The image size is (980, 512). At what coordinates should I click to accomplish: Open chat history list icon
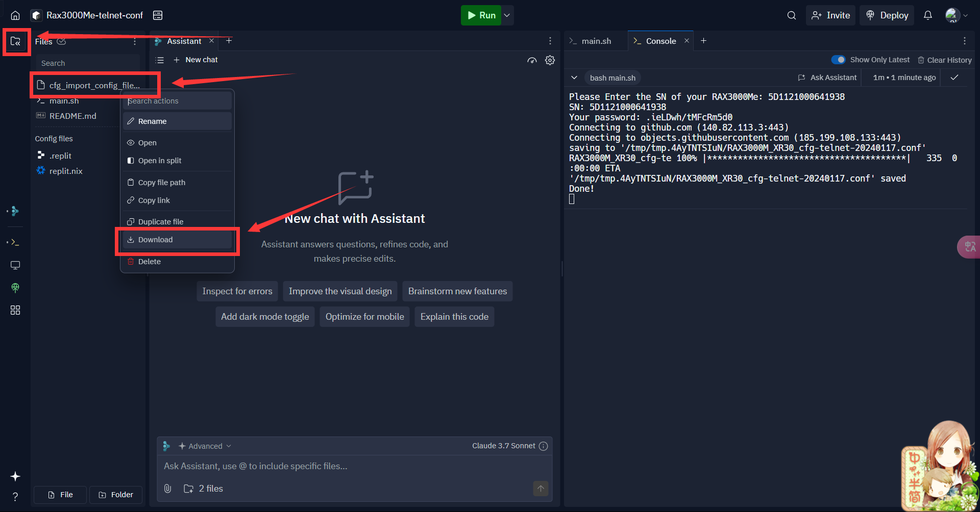click(x=160, y=60)
